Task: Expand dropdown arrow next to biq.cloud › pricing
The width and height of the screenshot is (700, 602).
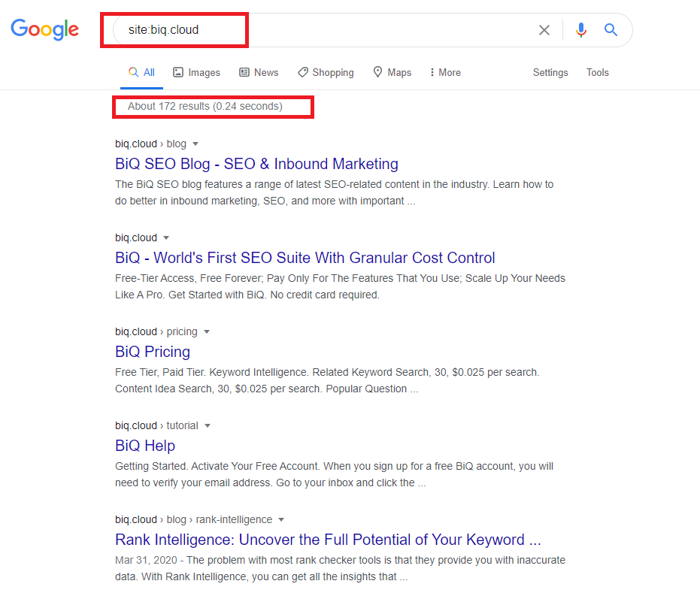Action: [207, 331]
